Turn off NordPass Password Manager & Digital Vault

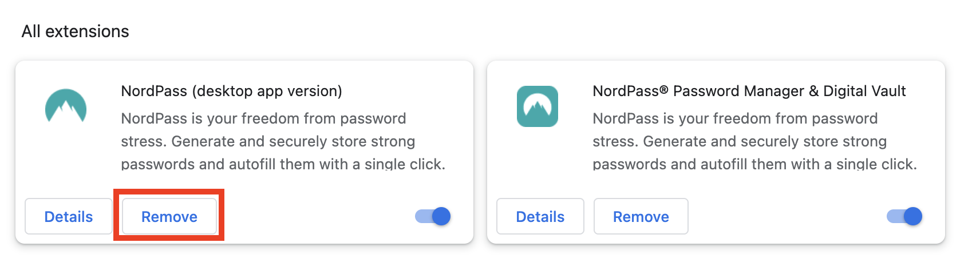[904, 216]
